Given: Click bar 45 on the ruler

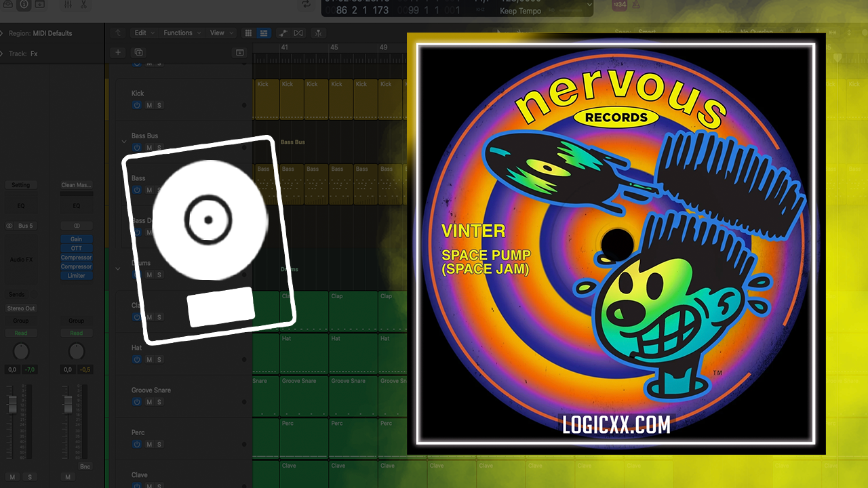Looking at the screenshot, I should tap(334, 47).
